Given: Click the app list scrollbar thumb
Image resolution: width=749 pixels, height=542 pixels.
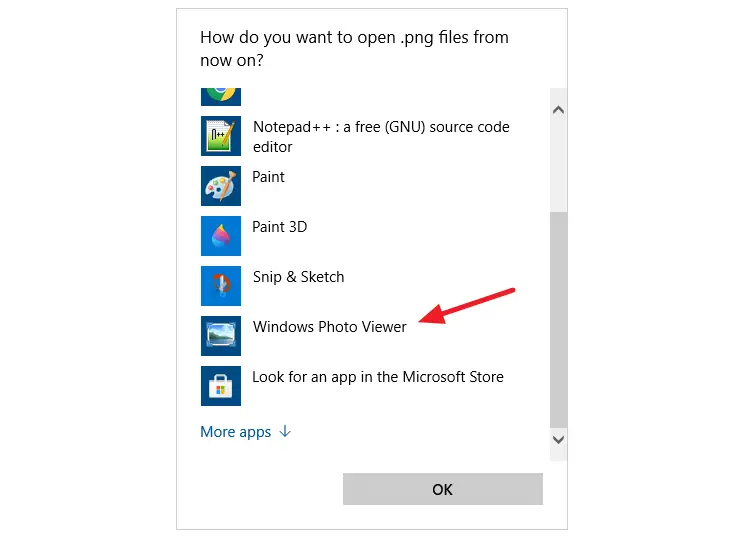Looking at the screenshot, I should click(558, 320).
